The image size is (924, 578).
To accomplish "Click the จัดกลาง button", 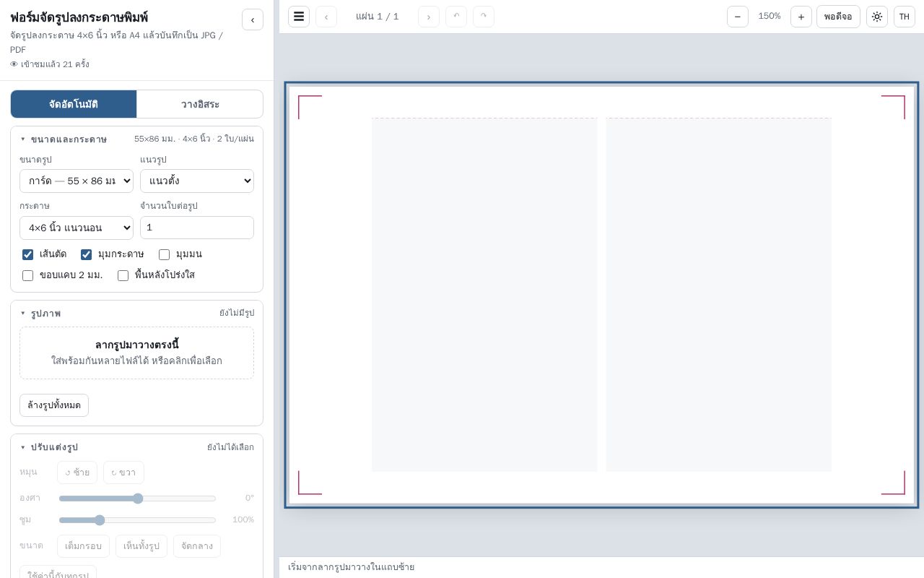I will pyautogui.click(x=197, y=546).
